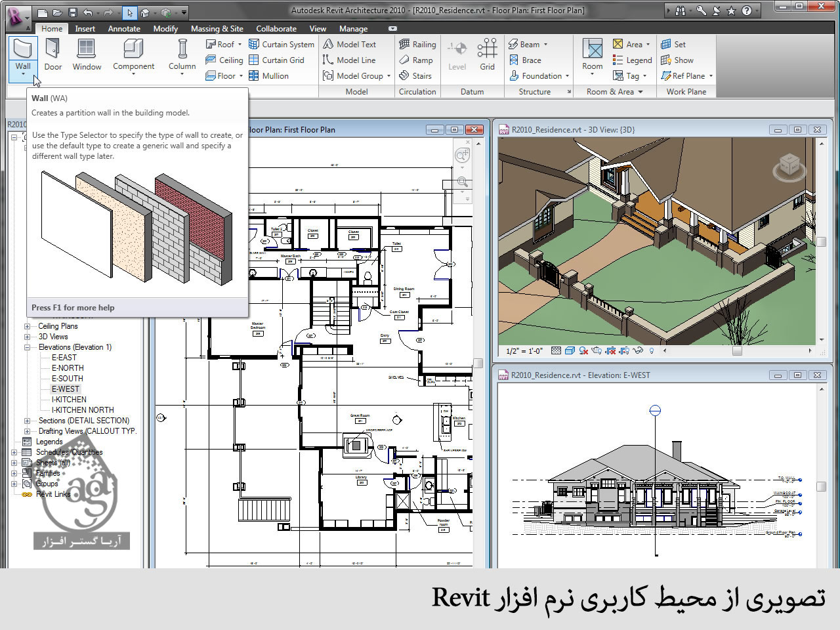
Task: Click the binoculars search icon in title bar
Action: click(x=680, y=10)
